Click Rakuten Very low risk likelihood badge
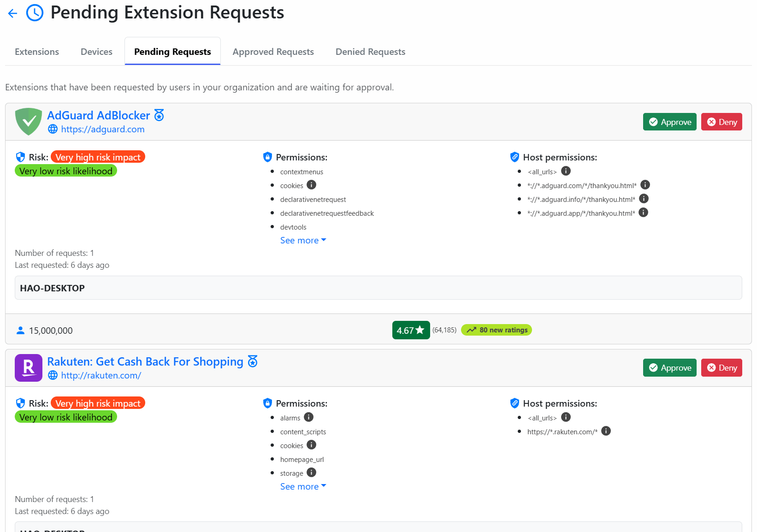 66,417
